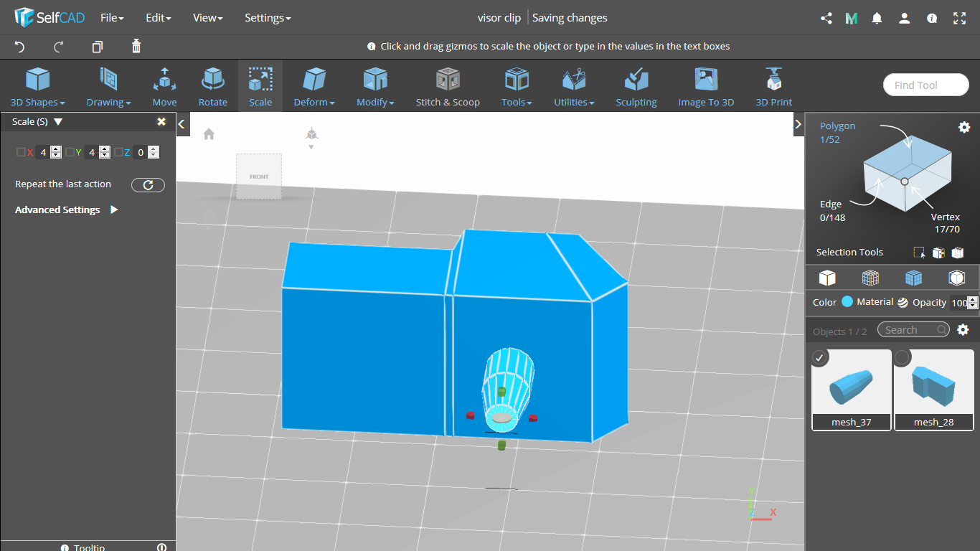Click the Y scale value field
Image resolution: width=980 pixels, height=551 pixels.
[x=92, y=152]
